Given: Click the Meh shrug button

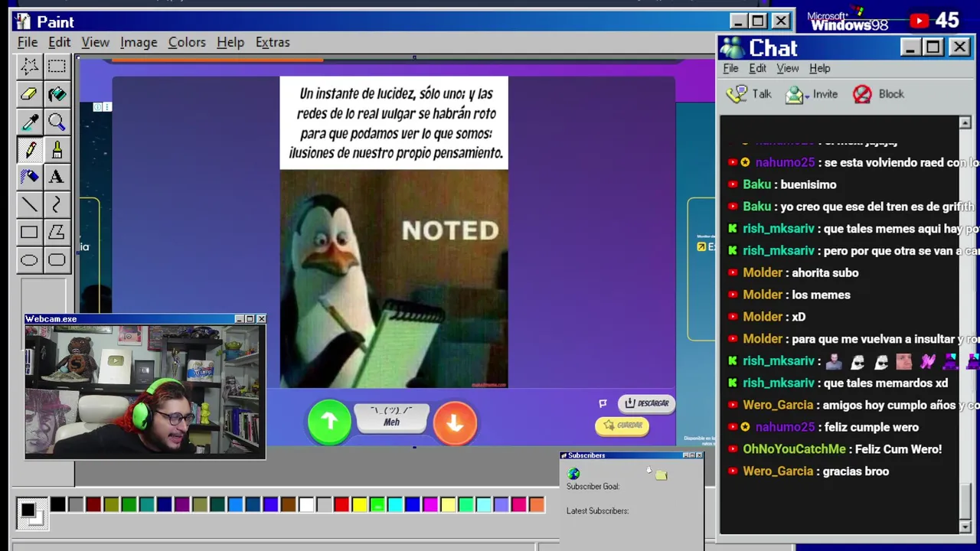Looking at the screenshot, I should pos(391,417).
